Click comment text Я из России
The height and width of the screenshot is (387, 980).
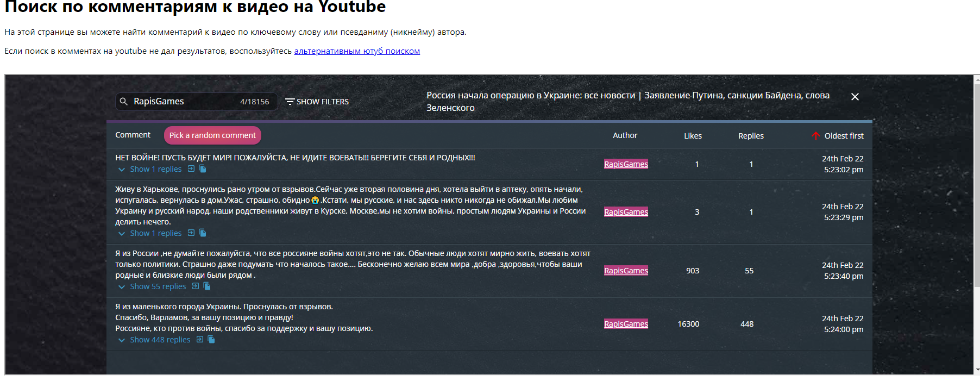(x=353, y=264)
